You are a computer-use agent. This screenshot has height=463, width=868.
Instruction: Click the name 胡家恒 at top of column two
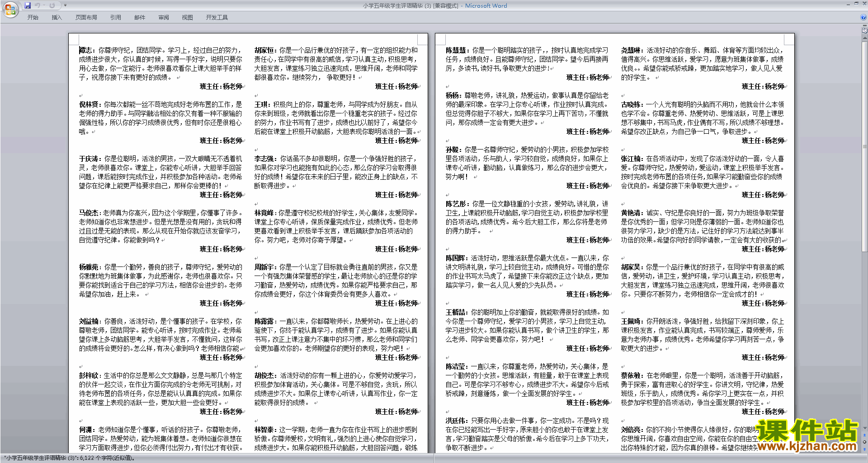(265, 50)
